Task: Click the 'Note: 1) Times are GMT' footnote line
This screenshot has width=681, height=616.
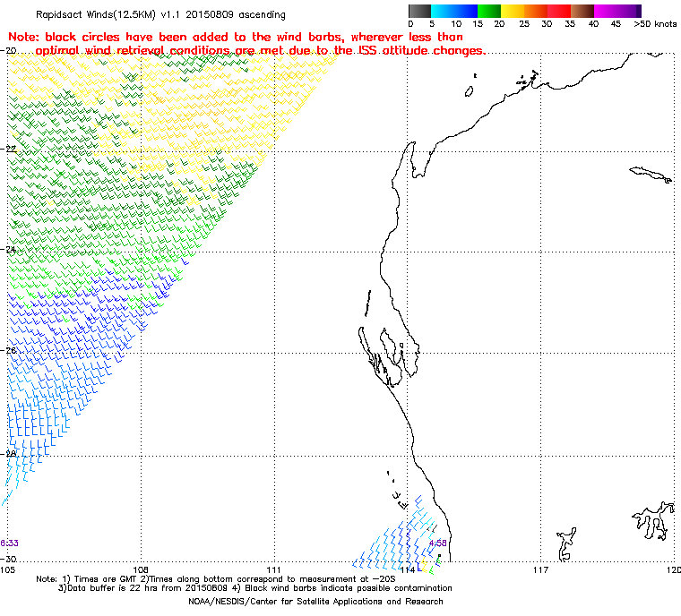Action: click(x=215, y=579)
